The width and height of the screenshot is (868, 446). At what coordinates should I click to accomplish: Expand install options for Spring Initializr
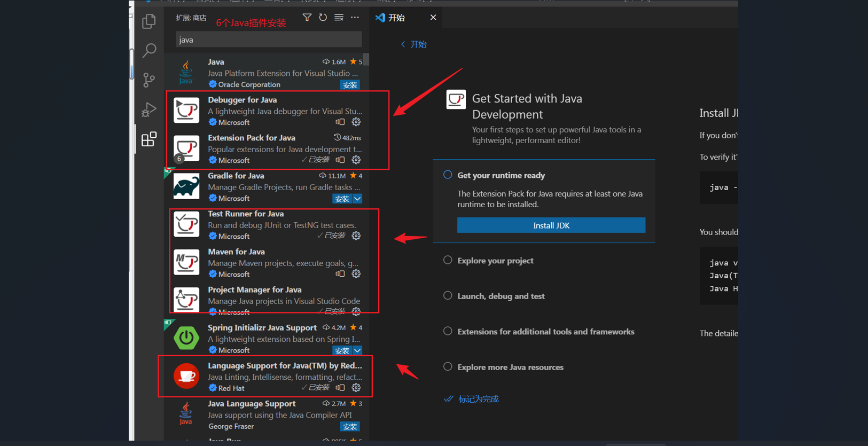[x=357, y=350]
